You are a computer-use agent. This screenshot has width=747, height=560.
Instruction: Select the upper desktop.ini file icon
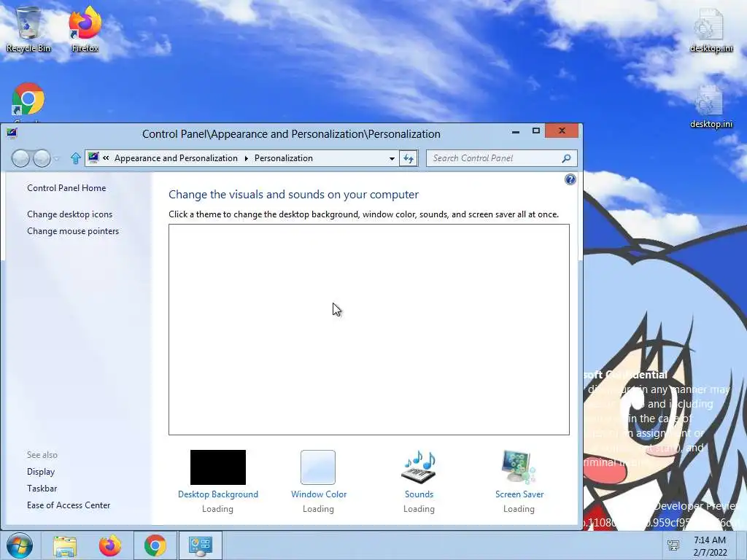pyautogui.click(x=711, y=30)
